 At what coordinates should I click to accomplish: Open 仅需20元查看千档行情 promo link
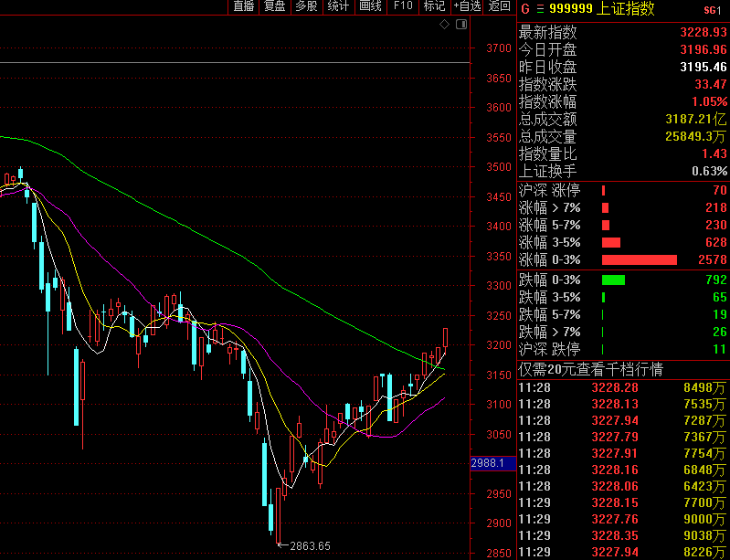590,370
